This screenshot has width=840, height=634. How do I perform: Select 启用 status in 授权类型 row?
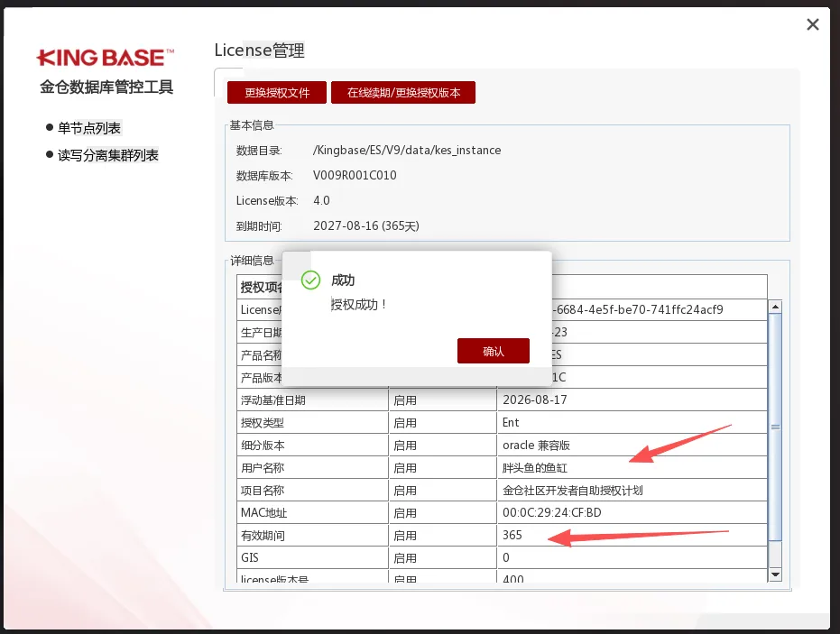[405, 422]
